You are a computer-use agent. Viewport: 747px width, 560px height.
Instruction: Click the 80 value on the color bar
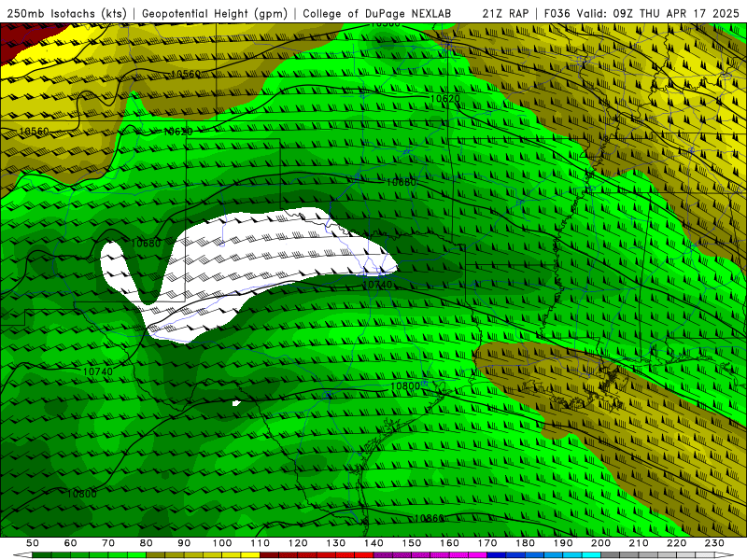(147, 543)
